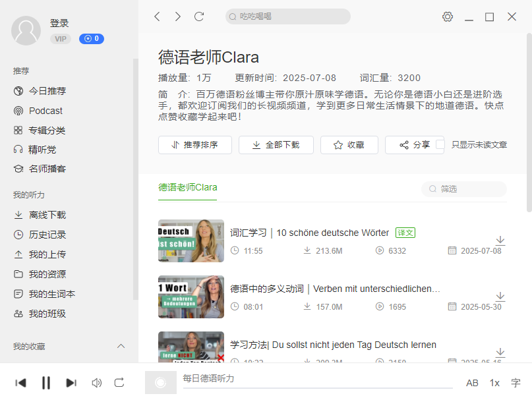
Task: Click the main content vertical scrollbar
Action: click(529, 123)
